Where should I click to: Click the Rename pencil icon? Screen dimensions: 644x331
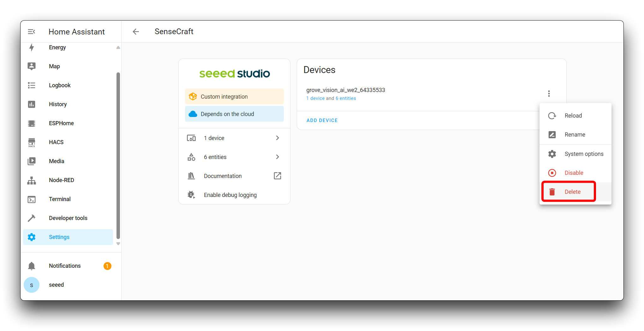click(x=552, y=135)
